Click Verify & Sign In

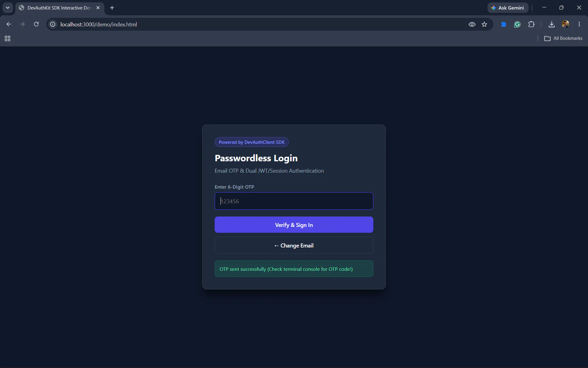(x=294, y=225)
